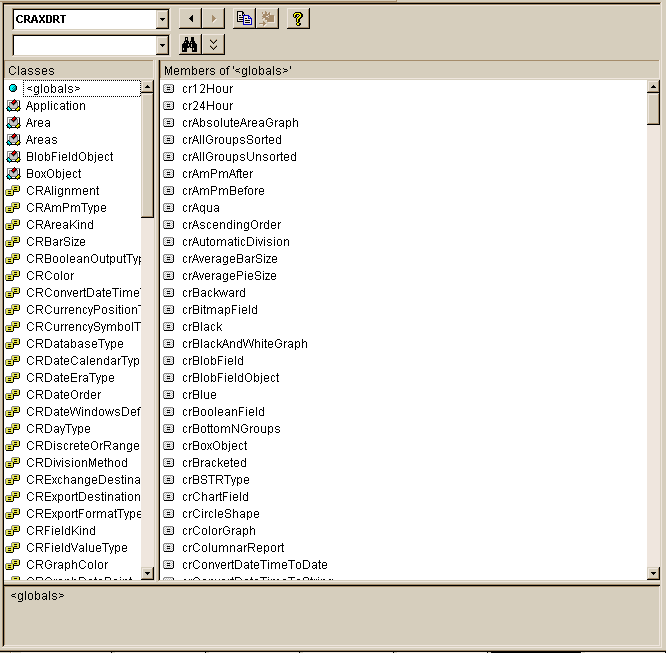Show search results with double chevron button
The width and height of the screenshot is (666, 653).
point(213,44)
